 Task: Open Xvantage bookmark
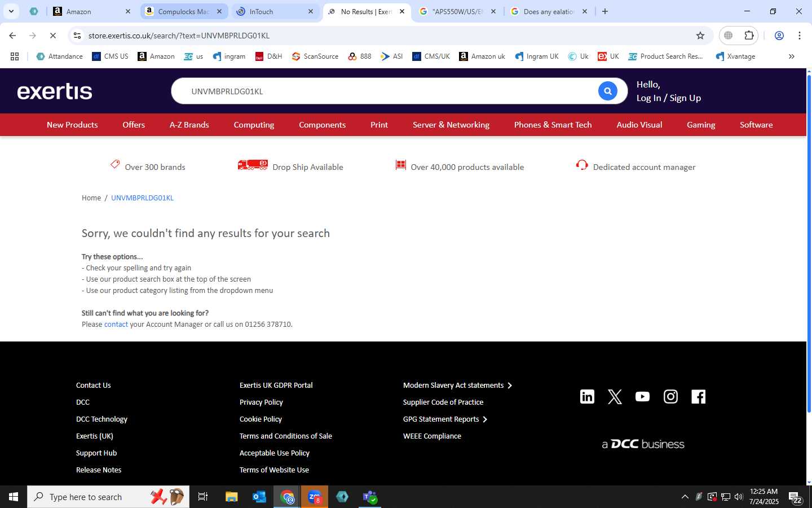(x=735, y=56)
